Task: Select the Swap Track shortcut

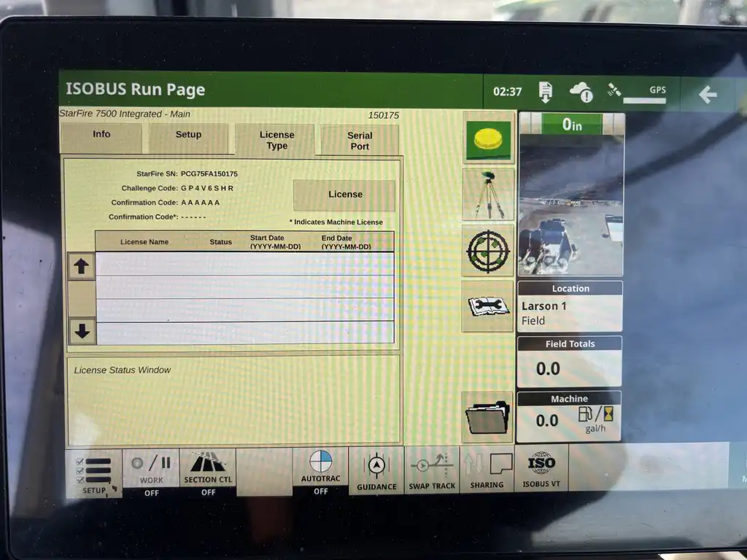Action: point(432,470)
